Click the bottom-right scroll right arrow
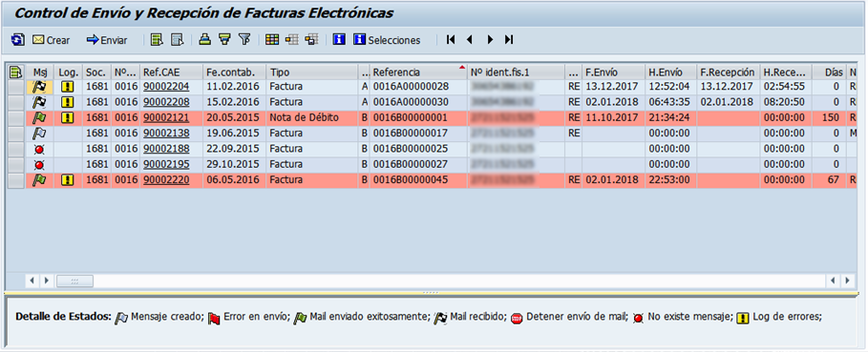This screenshot has width=868, height=352. pyautogui.click(x=847, y=280)
